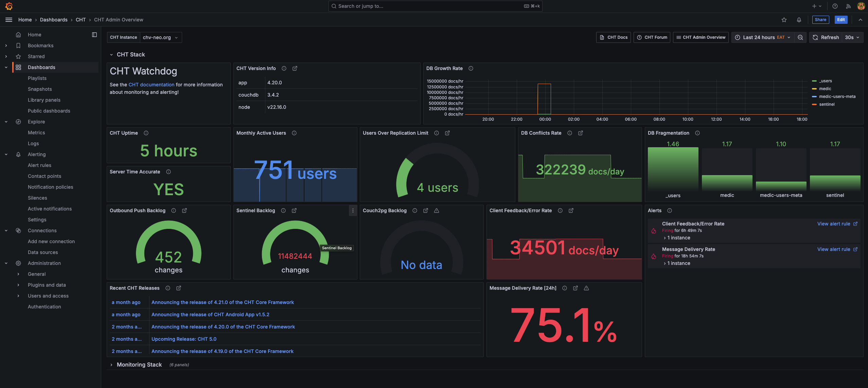The height and width of the screenshot is (388, 868).
Task: Show info for DB Growth Rate panel
Action: [x=471, y=68]
